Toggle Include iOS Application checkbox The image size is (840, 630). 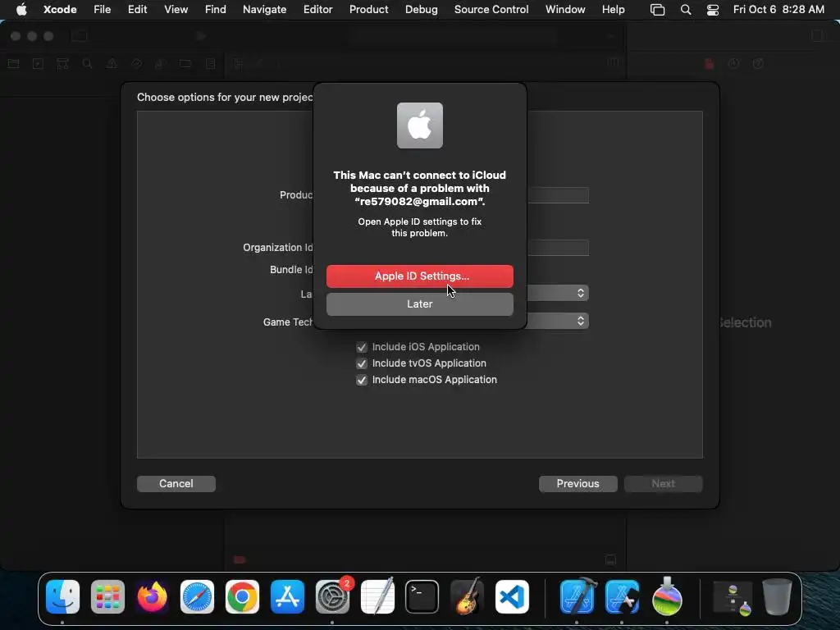(x=362, y=347)
